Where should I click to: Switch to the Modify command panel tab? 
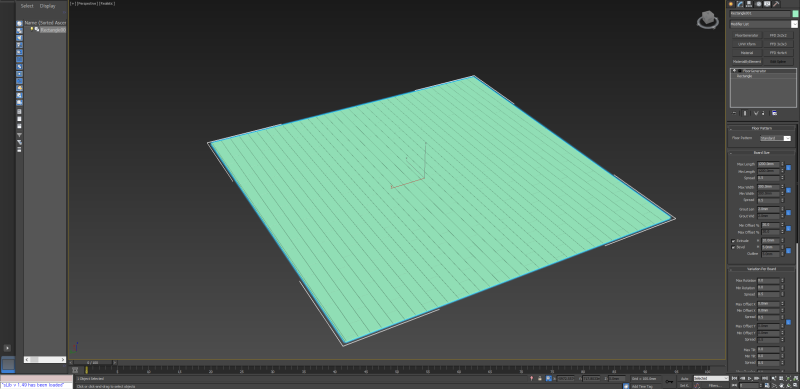[740, 4]
